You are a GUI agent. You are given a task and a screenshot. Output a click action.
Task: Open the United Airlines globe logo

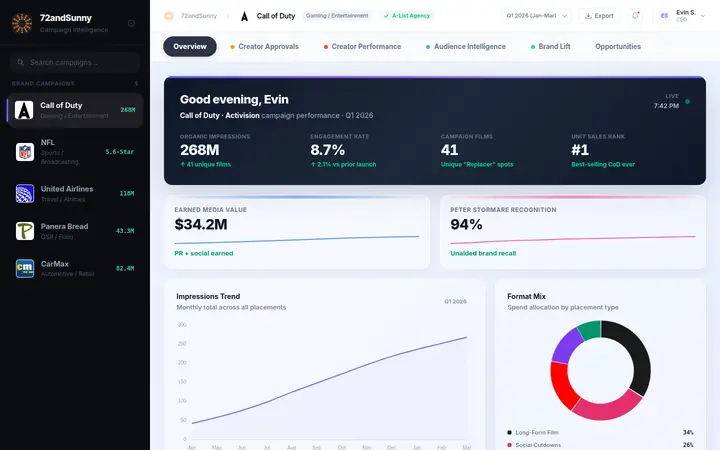pos(25,193)
